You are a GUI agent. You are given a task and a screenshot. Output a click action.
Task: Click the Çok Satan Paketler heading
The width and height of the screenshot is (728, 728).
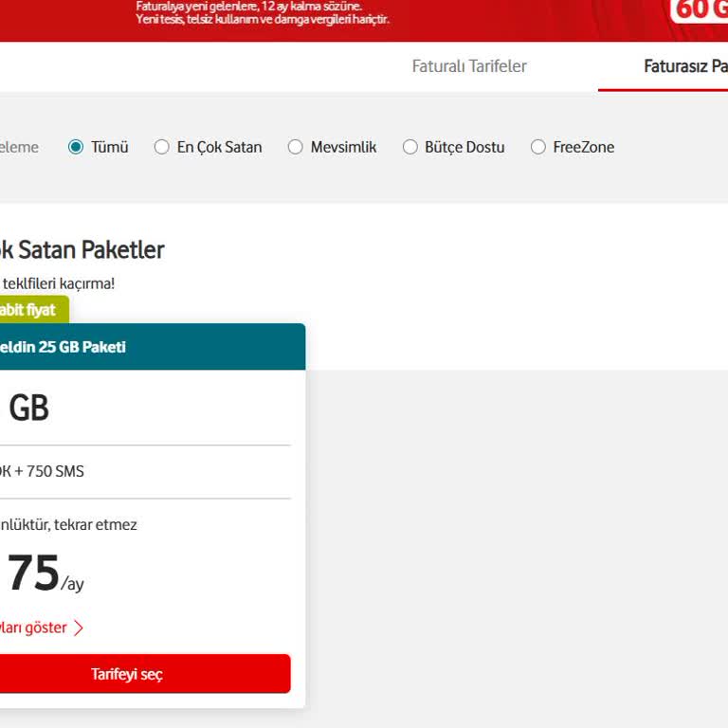pyautogui.click(x=82, y=250)
